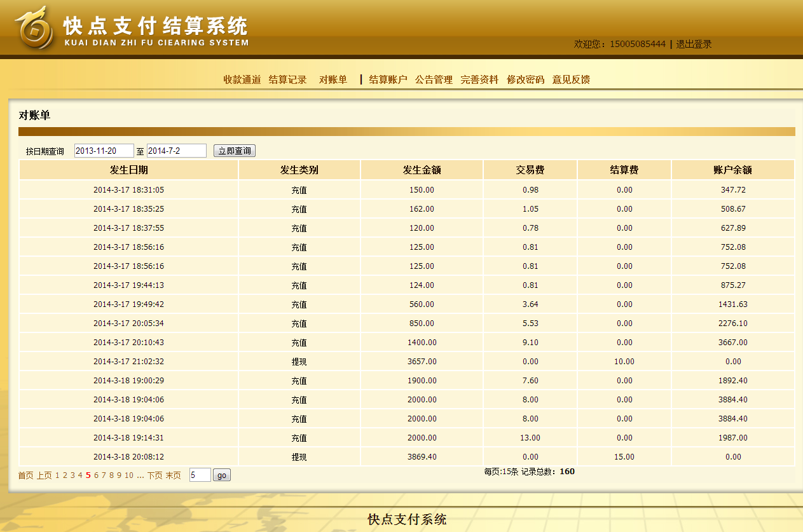Open 完善资料 page
Screen dimensions: 803x532
click(479, 79)
